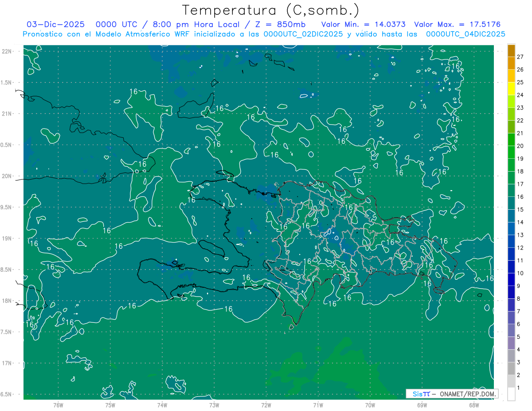Click the "72W" longitude label
This screenshot has height=411, width=532.
click(x=266, y=405)
